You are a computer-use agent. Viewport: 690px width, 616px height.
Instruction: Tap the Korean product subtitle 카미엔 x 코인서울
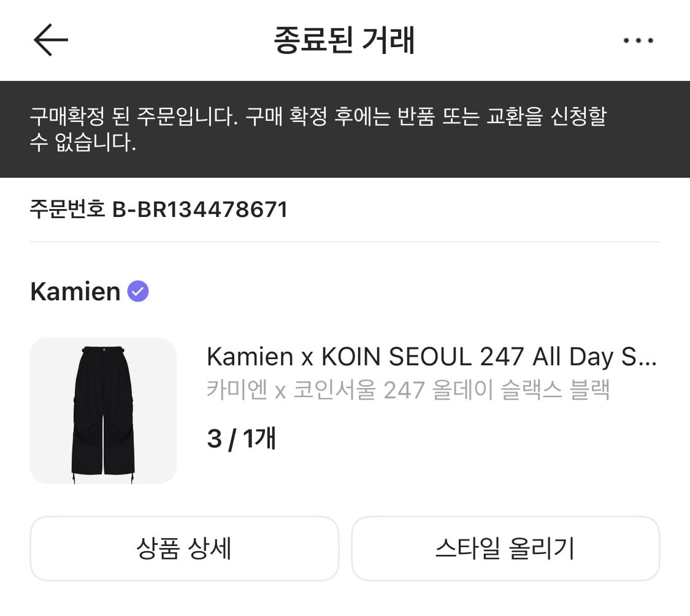tap(408, 389)
